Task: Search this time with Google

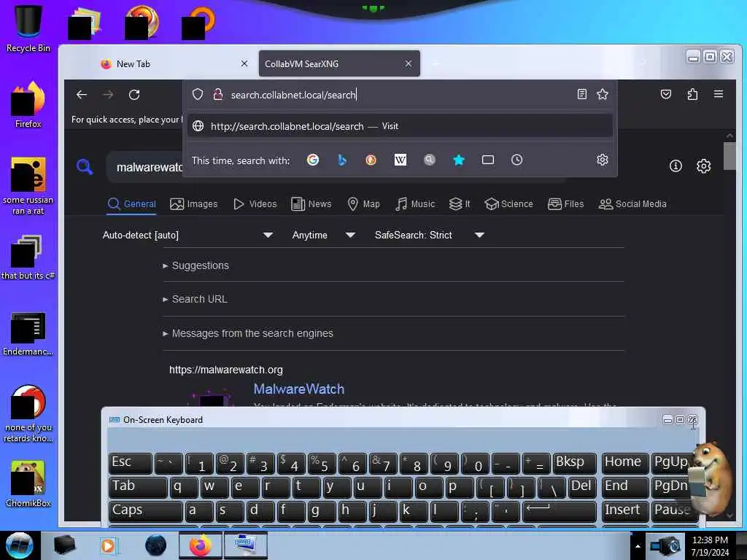Action: coord(312,160)
